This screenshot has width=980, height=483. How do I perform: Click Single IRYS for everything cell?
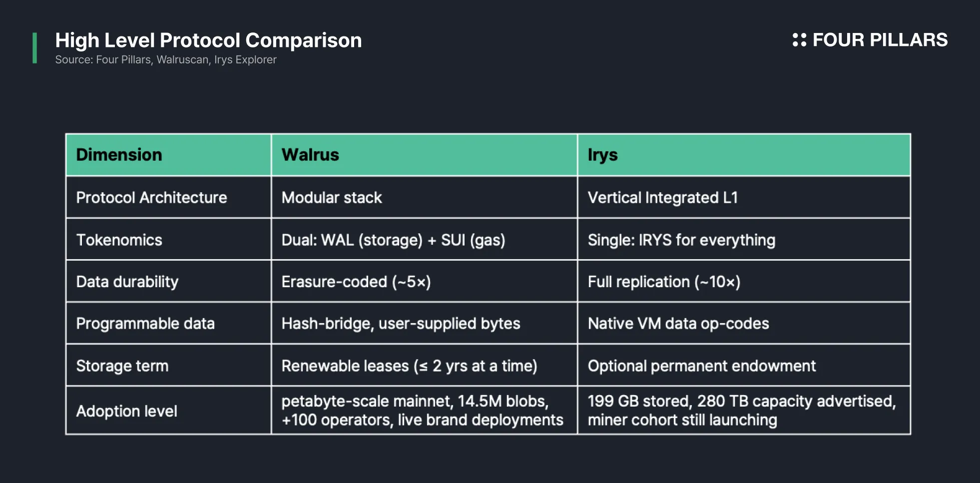(x=744, y=240)
